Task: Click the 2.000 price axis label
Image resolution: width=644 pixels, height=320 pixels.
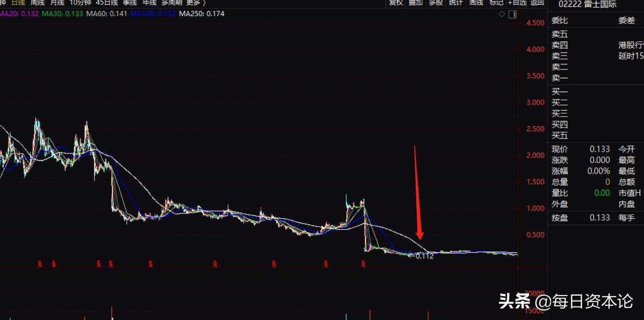Action: point(535,155)
